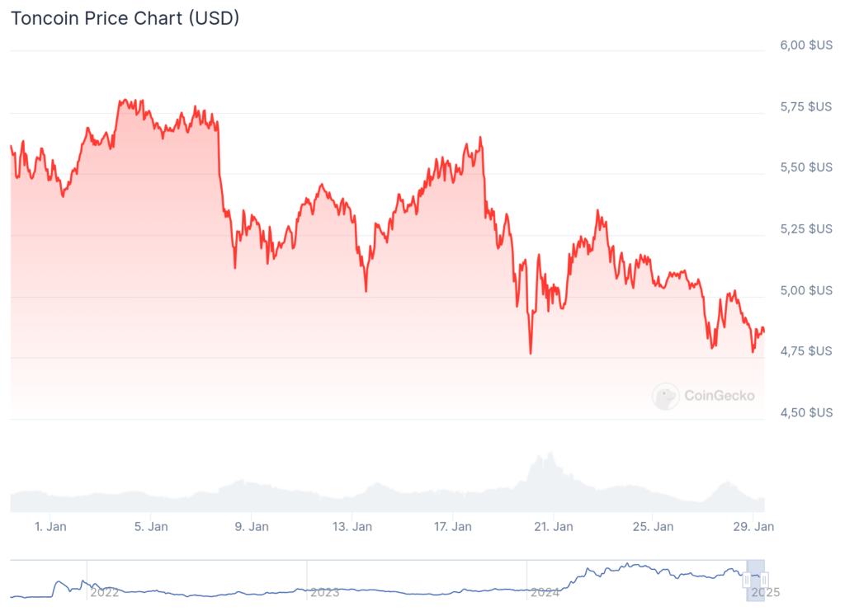Viewport: 845px width, 616px height.
Task: Click the 25. Jan date axis label
Action: click(x=652, y=526)
